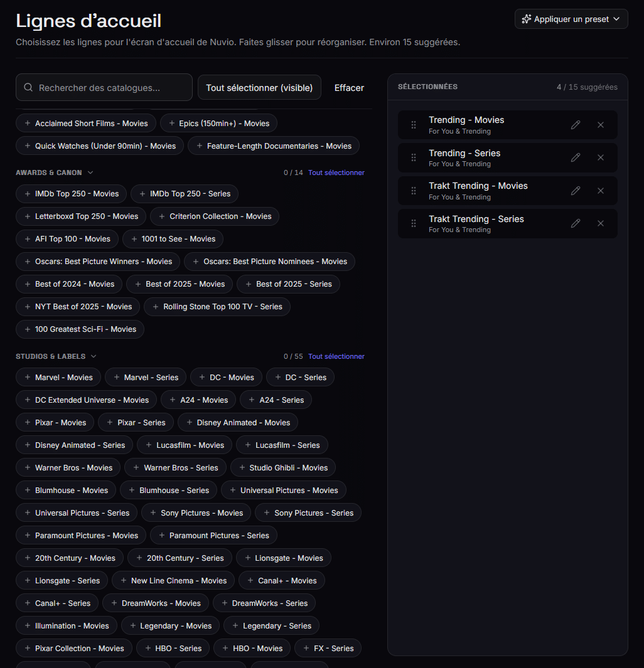Select all in Awards & Canon section
The width and height of the screenshot is (644, 668).
[x=336, y=172]
